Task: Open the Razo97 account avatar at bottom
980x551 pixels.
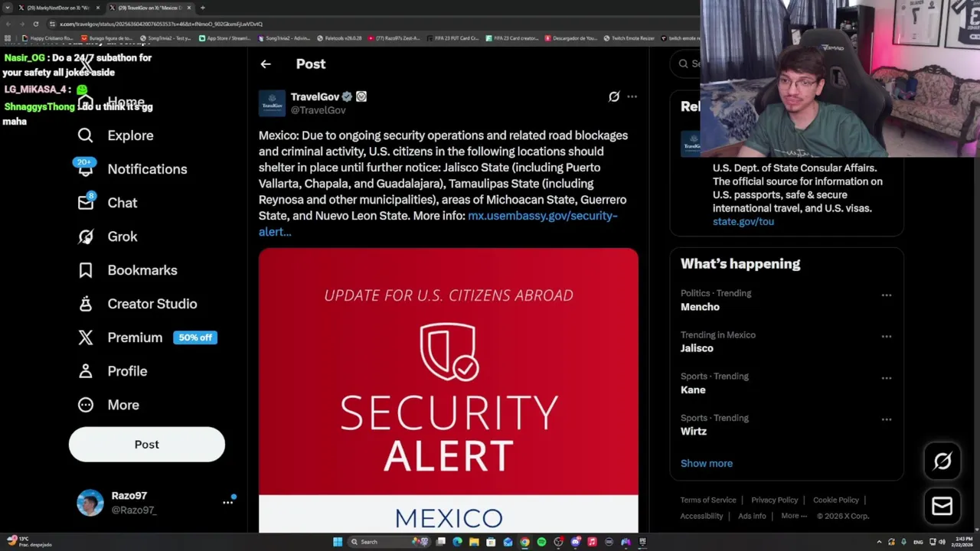Action: 90,503
